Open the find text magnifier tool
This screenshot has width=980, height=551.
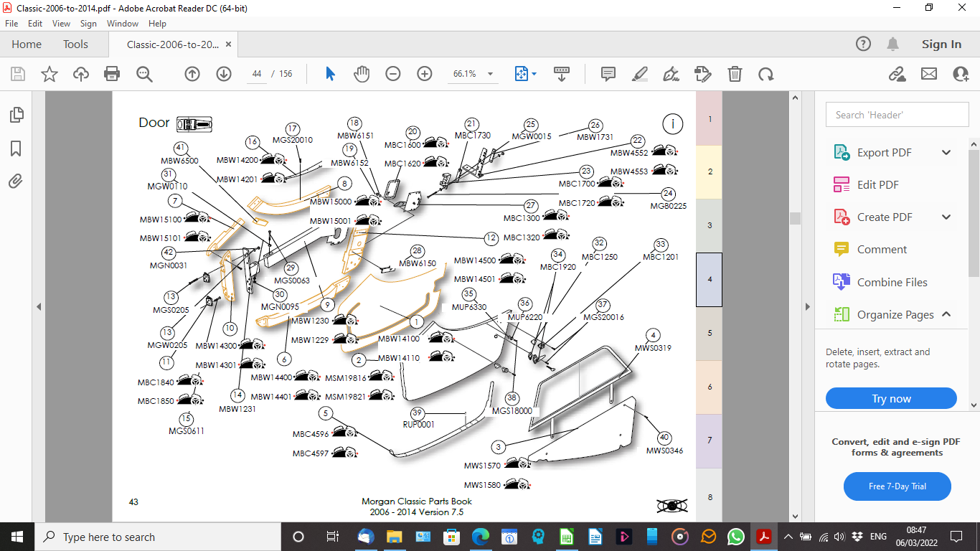tap(144, 74)
